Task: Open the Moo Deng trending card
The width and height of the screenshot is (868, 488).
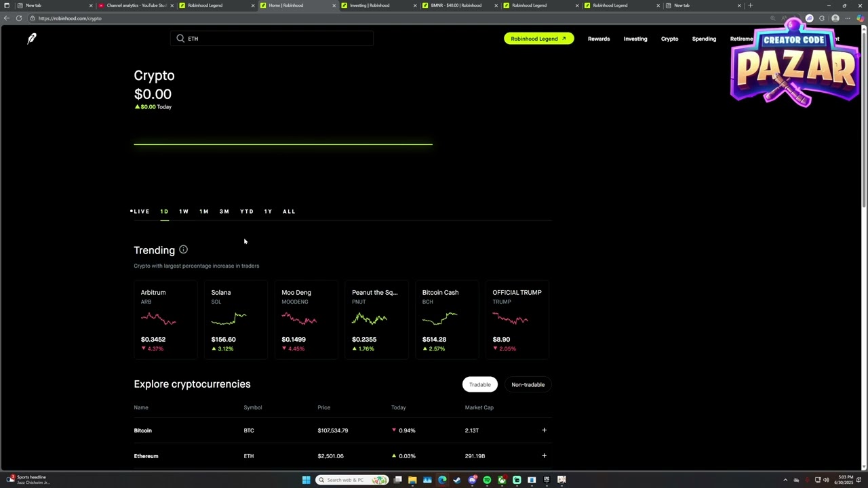Action: coord(306,320)
